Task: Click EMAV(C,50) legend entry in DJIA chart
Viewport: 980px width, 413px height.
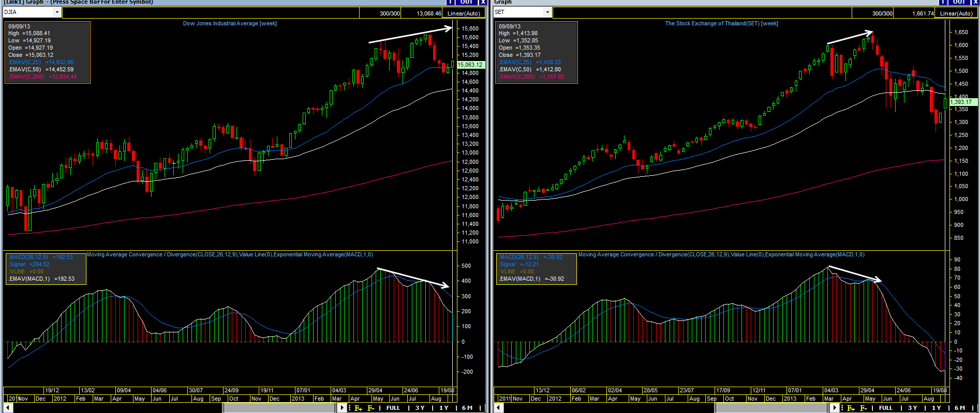Action: click(41, 69)
